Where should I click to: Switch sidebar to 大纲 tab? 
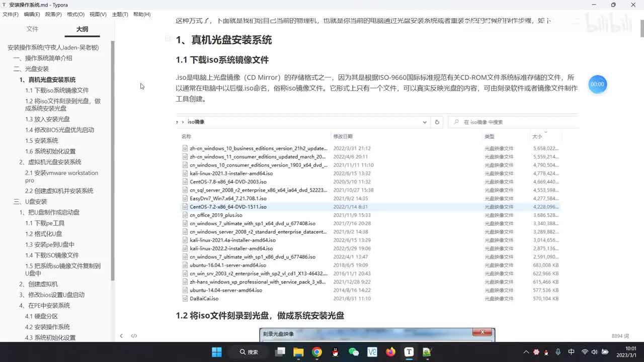click(82, 29)
